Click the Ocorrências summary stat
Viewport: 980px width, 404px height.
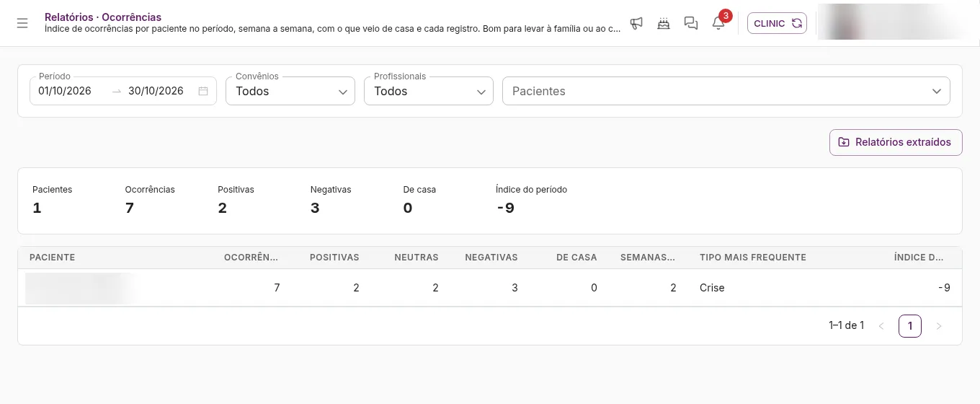(x=150, y=200)
